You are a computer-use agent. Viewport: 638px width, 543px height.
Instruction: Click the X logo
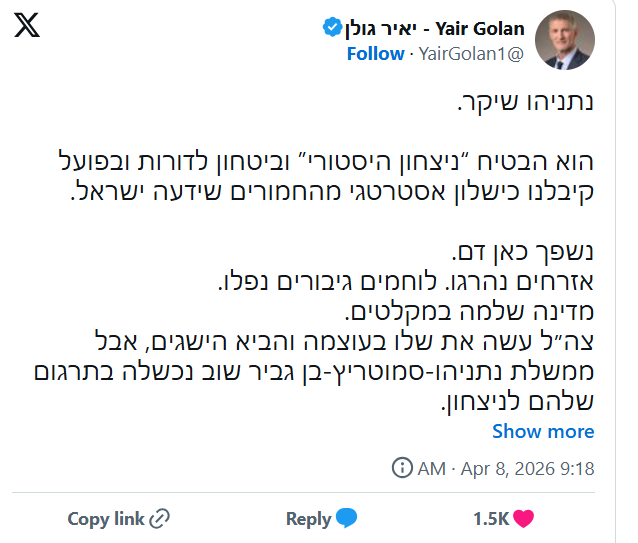[x=28, y=26]
